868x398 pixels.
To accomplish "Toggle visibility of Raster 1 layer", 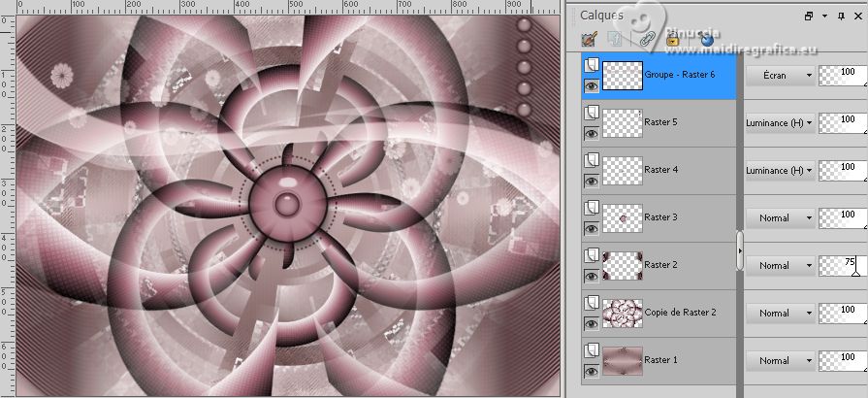I will click(x=592, y=372).
